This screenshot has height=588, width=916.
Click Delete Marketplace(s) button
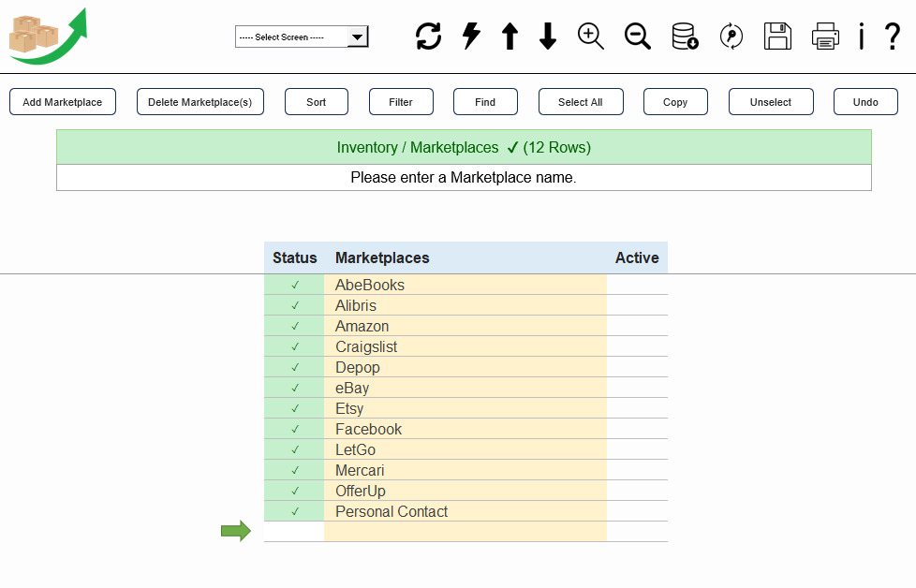[x=199, y=102]
